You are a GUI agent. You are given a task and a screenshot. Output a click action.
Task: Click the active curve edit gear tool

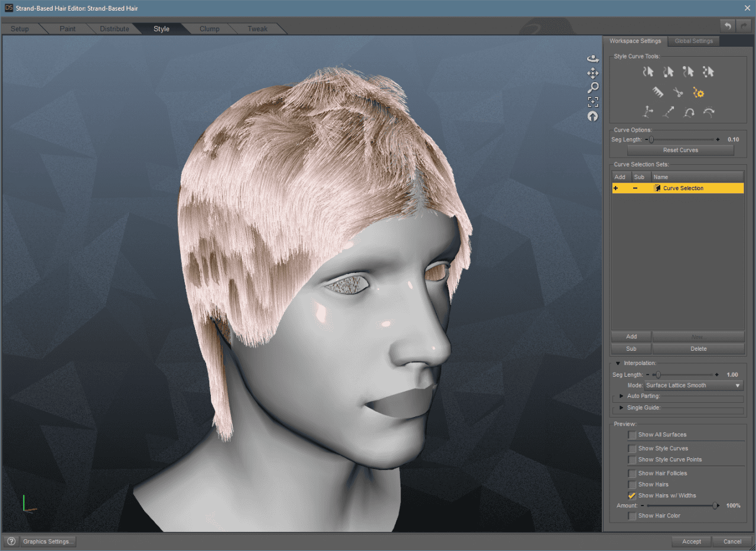(698, 92)
